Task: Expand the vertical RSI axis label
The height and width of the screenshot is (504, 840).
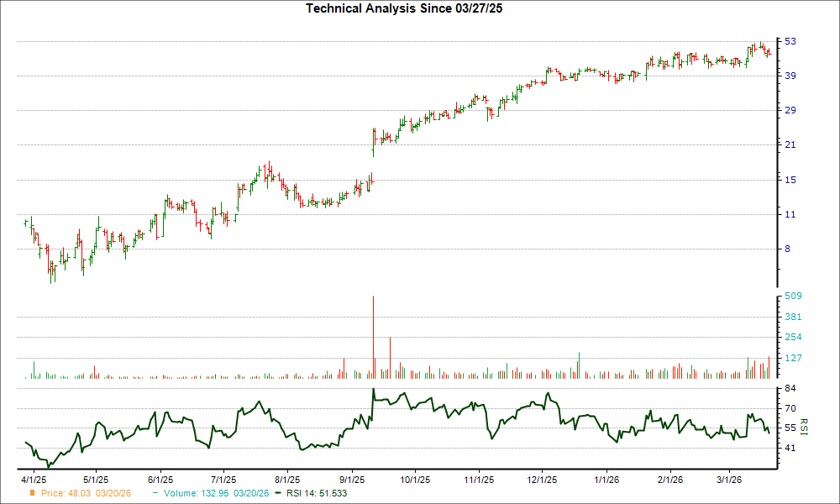Action: (802, 428)
